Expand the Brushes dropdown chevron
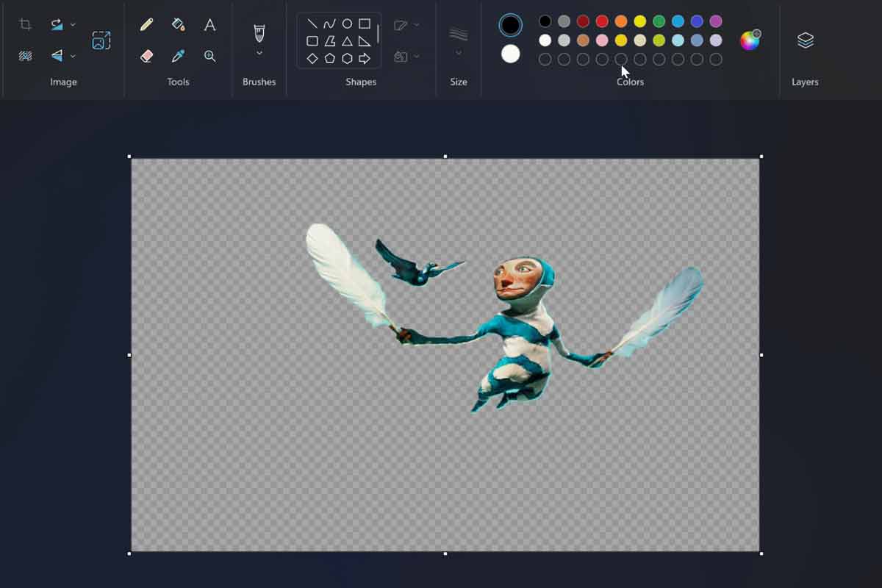The image size is (882, 588). tap(259, 53)
